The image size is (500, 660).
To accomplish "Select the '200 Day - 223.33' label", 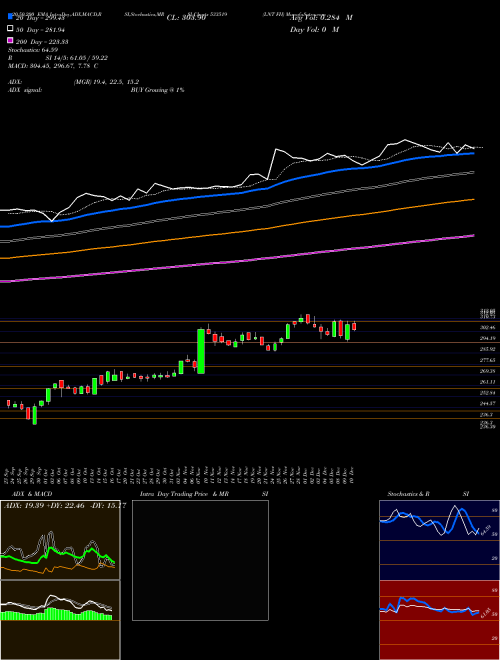I will 42,42.
